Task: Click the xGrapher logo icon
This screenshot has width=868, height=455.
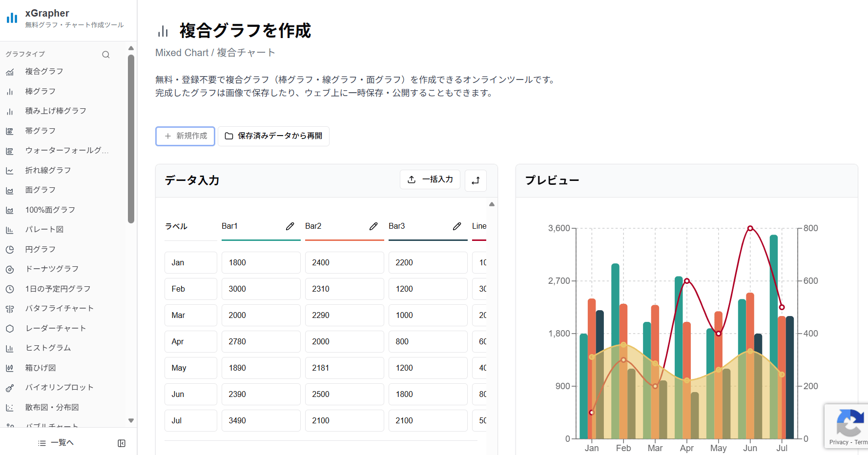Action: pyautogui.click(x=11, y=18)
